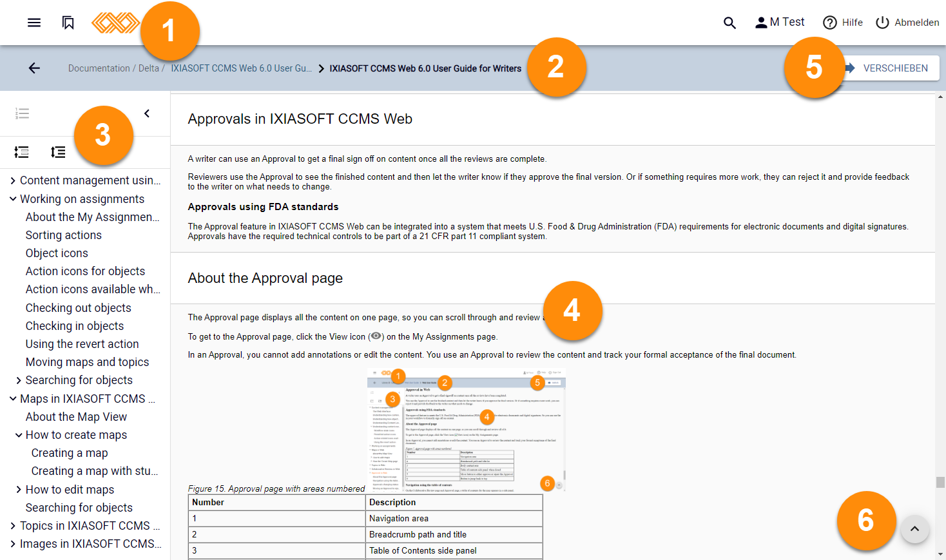946x560 pixels.
Task: Open Action icons for objects topic
Action: pyautogui.click(x=85, y=271)
